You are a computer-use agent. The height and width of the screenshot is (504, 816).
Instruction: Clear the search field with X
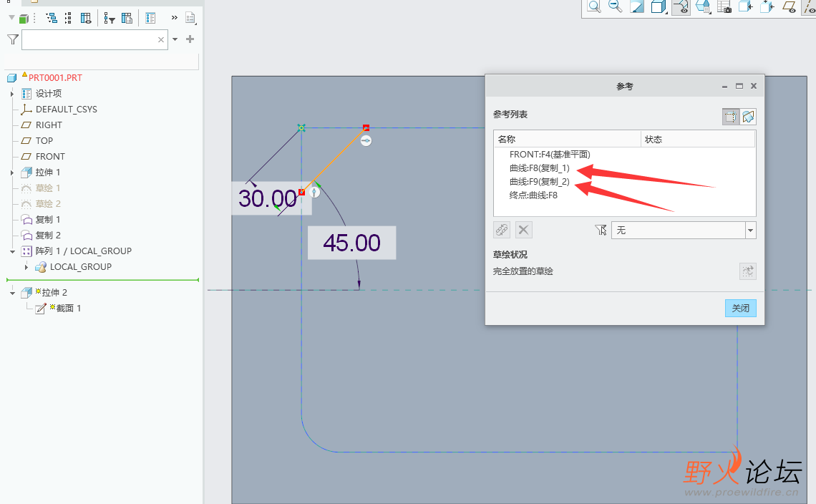tap(161, 39)
